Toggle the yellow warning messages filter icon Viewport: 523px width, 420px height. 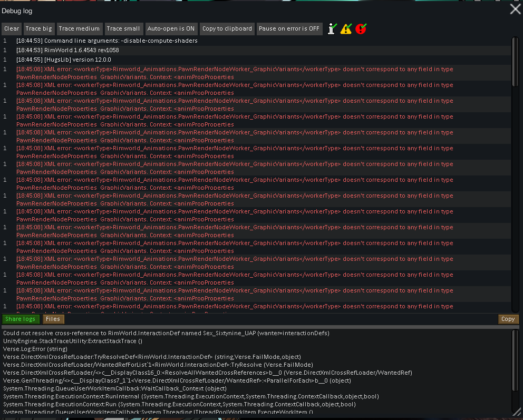click(346, 28)
